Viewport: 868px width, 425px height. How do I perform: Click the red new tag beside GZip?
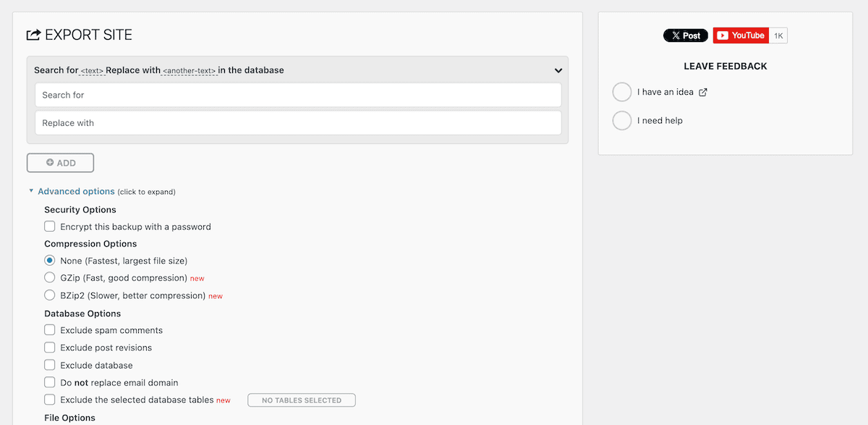197,279
